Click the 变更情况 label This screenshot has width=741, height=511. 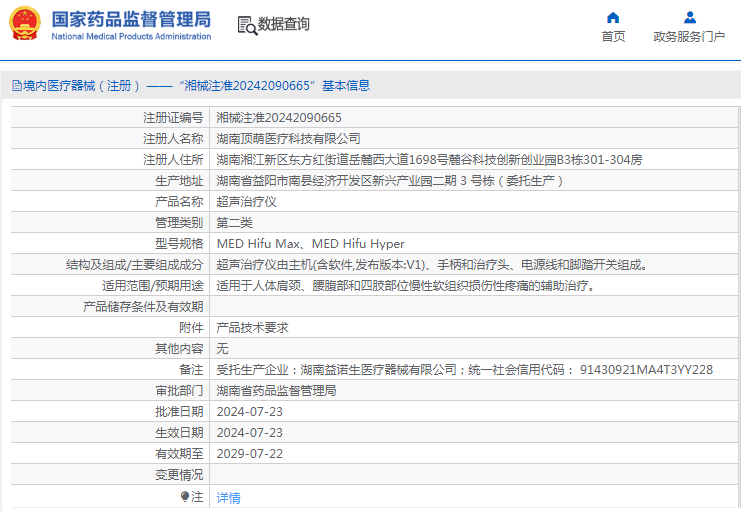179,475
